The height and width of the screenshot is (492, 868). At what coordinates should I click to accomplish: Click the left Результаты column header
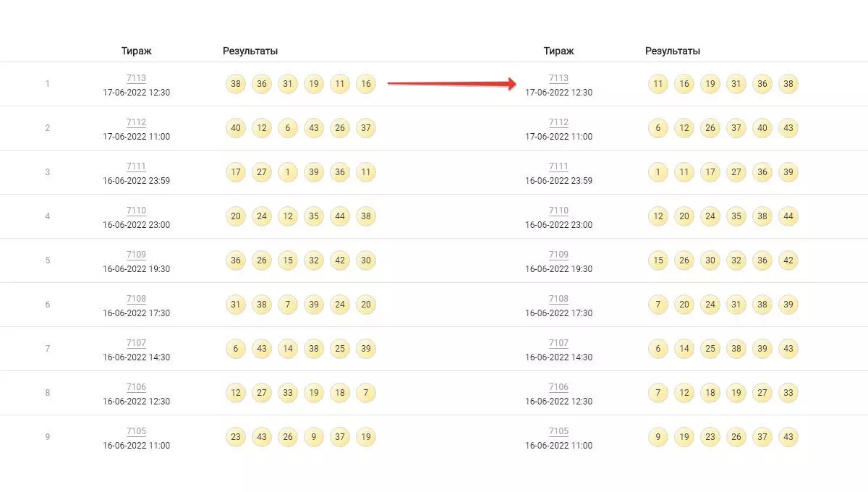pyautogui.click(x=250, y=51)
